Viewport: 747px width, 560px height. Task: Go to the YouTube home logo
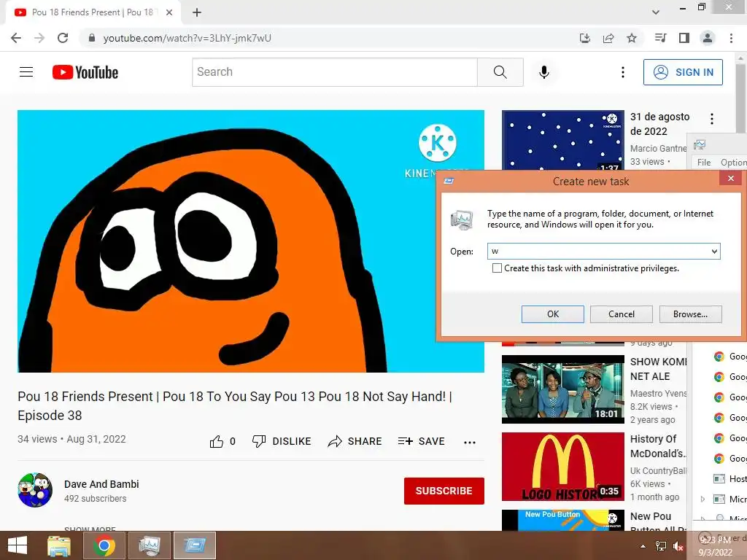85,72
